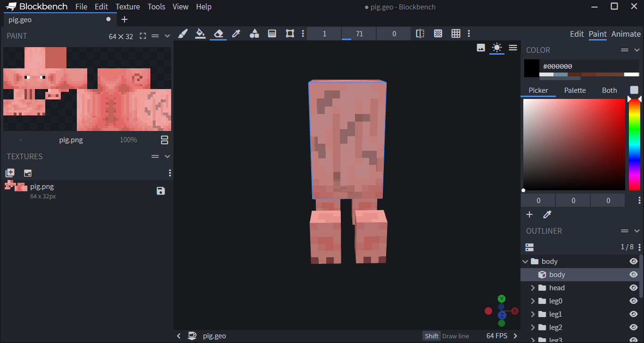Expand the leg0 group
644x343 pixels.
pos(533,301)
